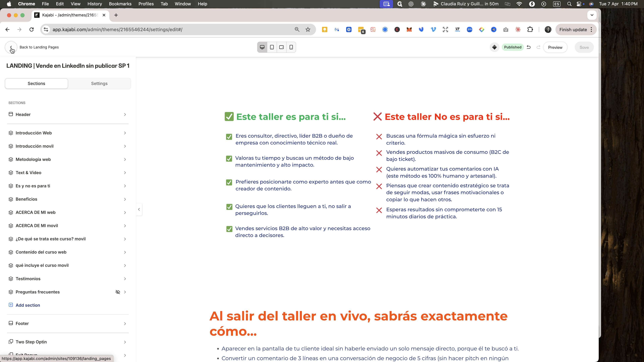Select the desktop preview device icon

[x=262, y=47]
